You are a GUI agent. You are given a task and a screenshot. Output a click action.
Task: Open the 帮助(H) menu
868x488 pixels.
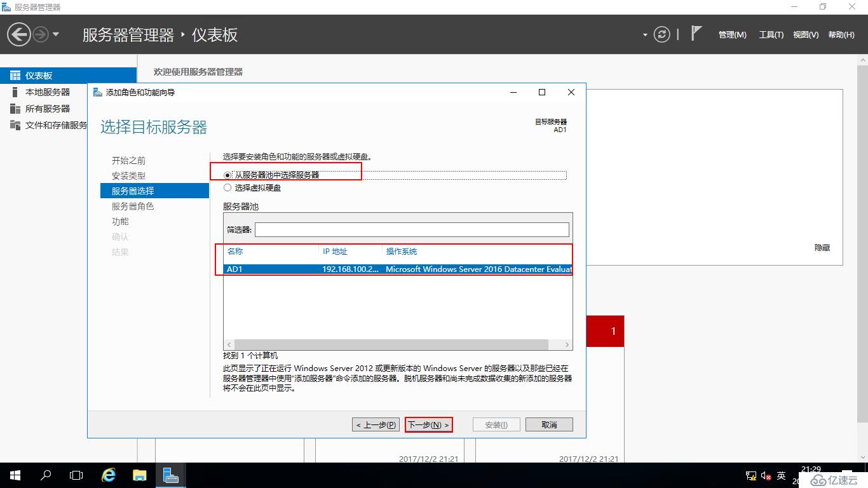(841, 35)
